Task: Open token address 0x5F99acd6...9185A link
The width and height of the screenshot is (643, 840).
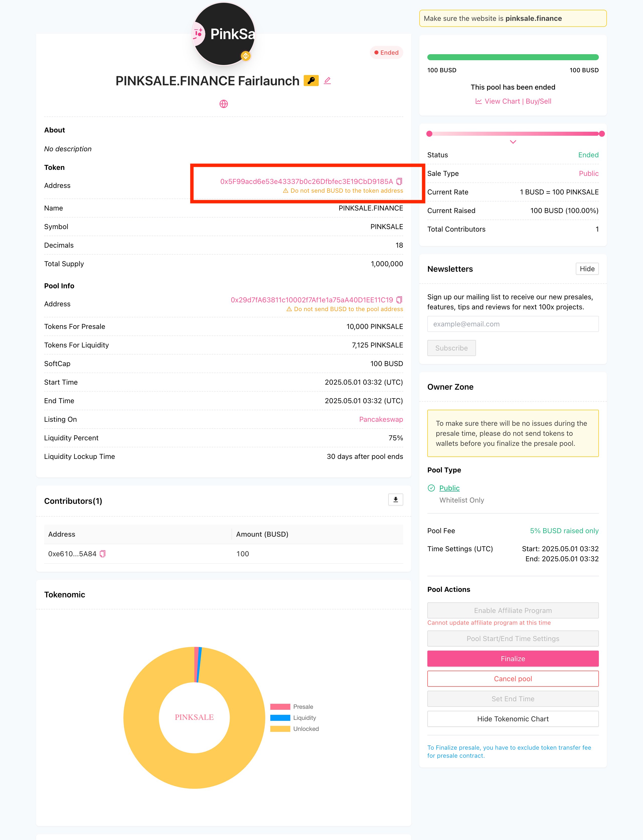Action: pyautogui.click(x=306, y=181)
